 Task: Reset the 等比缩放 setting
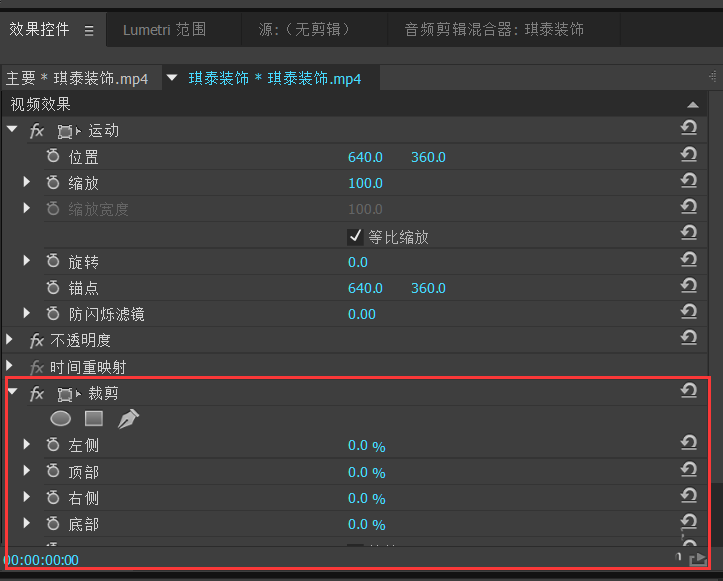pos(689,232)
